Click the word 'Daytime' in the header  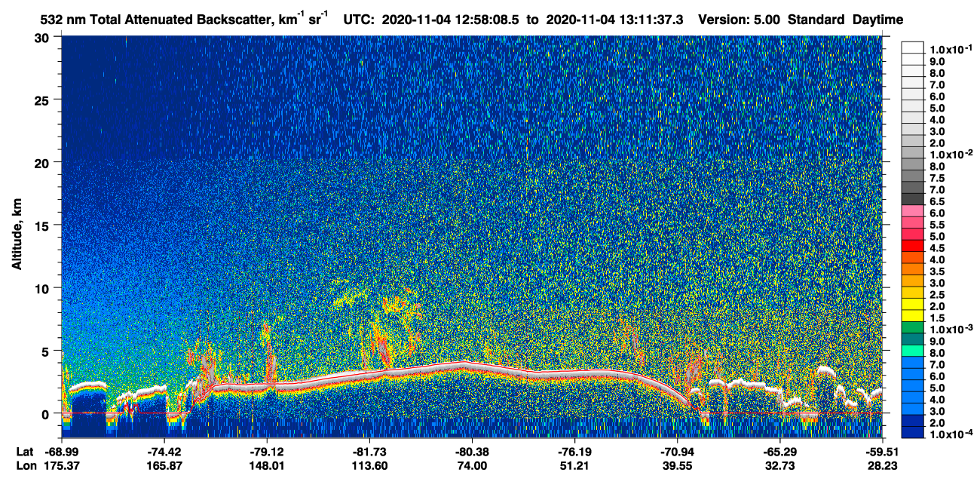pyautogui.click(x=878, y=20)
